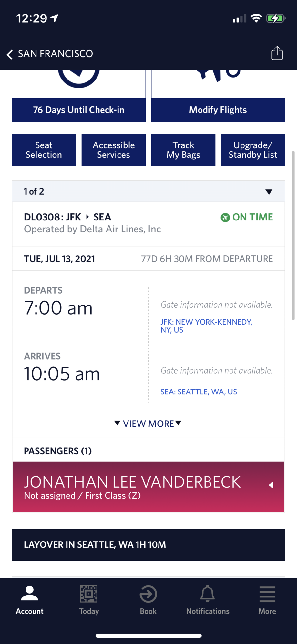The height and width of the screenshot is (644, 297).
Task: Tap Track My Bags
Action: click(x=183, y=150)
